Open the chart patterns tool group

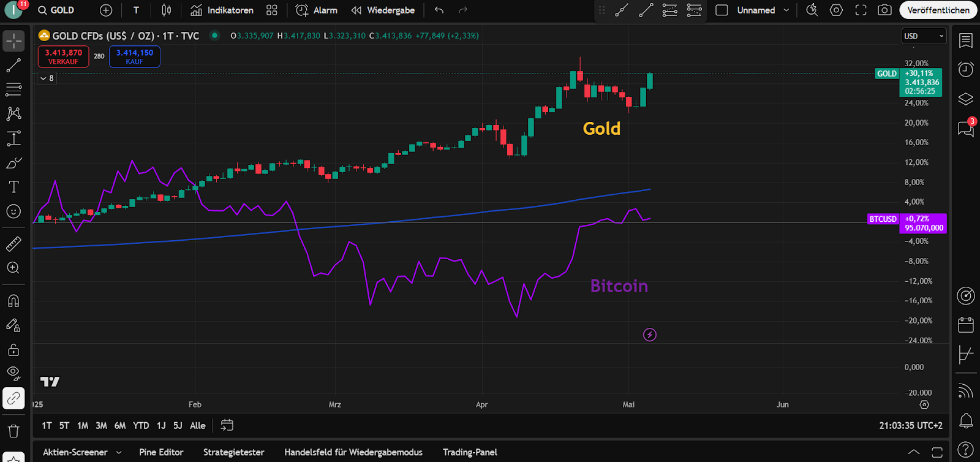point(13,113)
